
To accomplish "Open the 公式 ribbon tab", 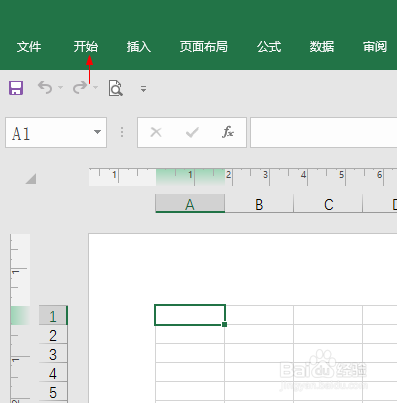I will click(x=269, y=47).
